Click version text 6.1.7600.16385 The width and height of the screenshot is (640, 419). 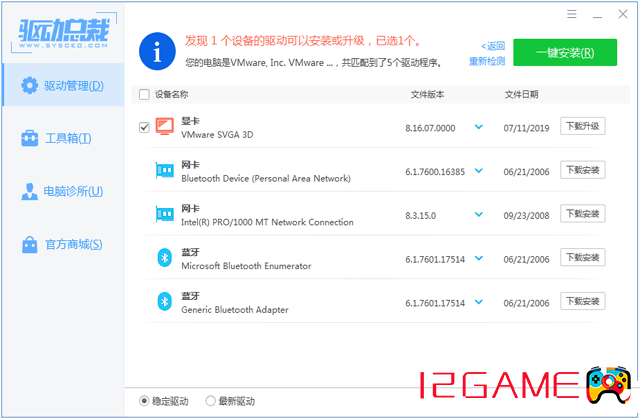[435, 172]
